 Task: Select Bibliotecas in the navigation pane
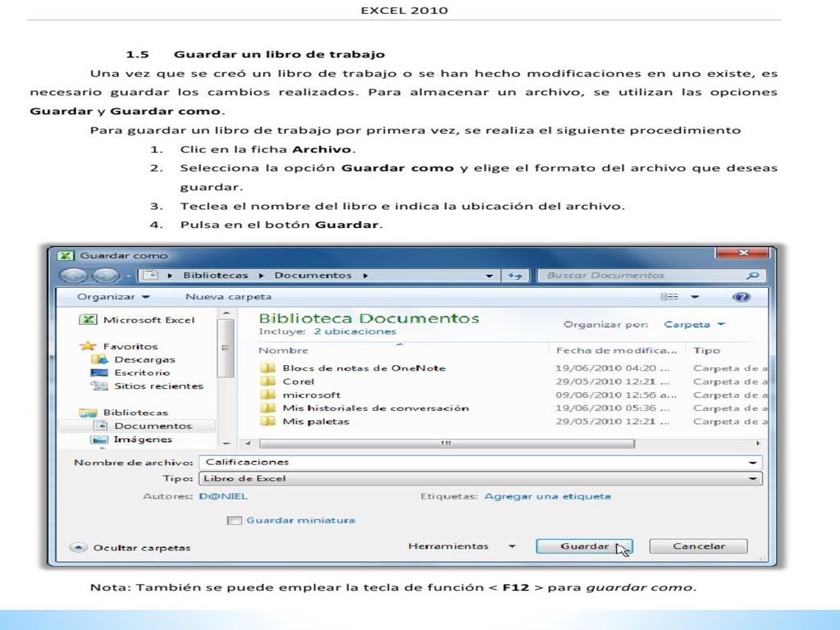(x=124, y=413)
